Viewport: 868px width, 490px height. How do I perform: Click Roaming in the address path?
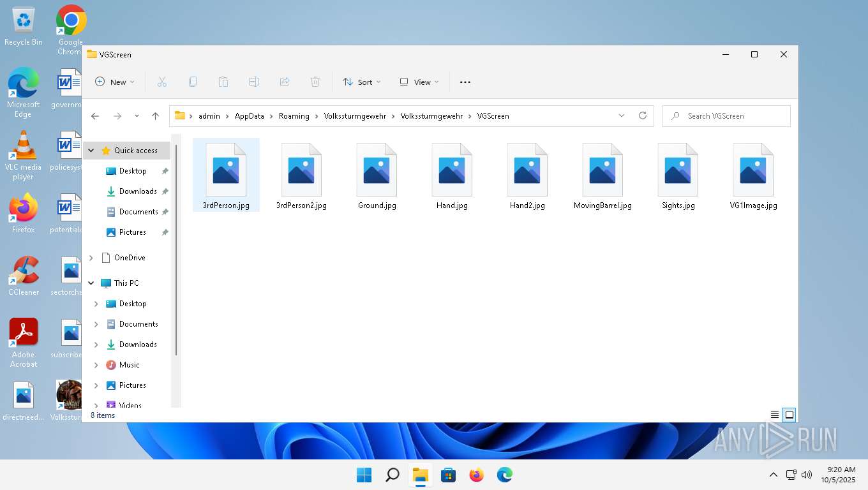[x=294, y=116]
